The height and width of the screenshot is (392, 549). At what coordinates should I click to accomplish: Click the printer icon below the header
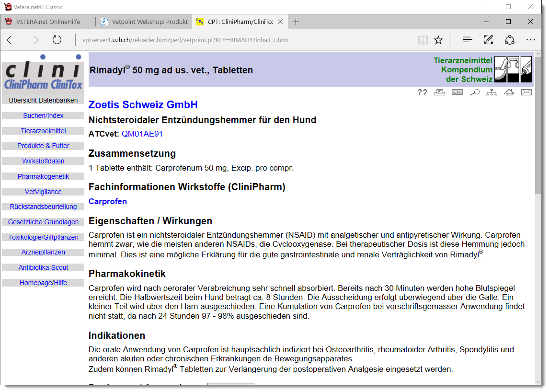coord(440,92)
